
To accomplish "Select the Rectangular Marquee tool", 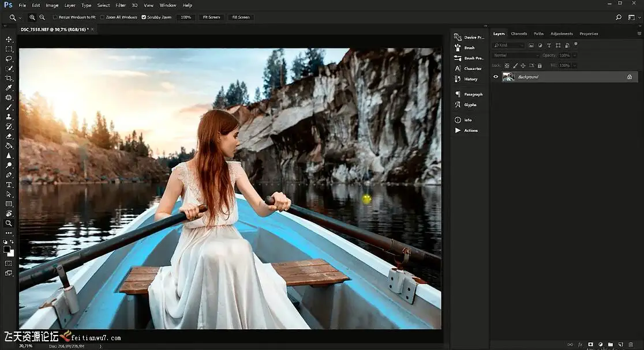I will tap(9, 49).
